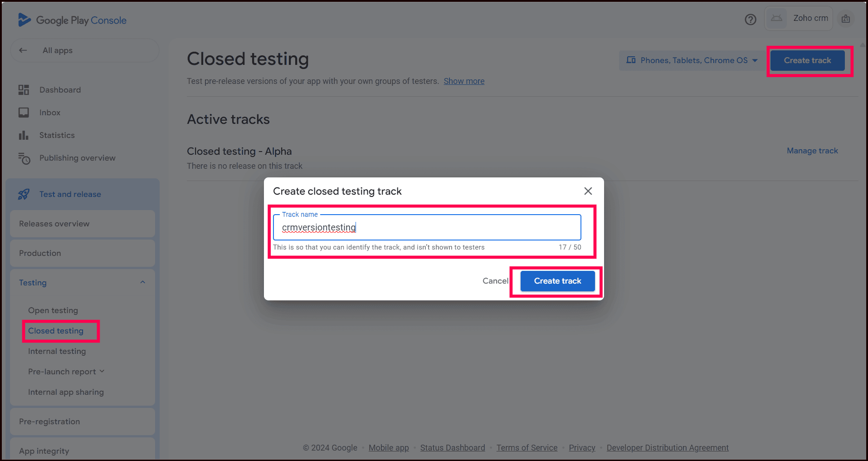Click the Track name text field
The width and height of the screenshot is (868, 461).
426,227
